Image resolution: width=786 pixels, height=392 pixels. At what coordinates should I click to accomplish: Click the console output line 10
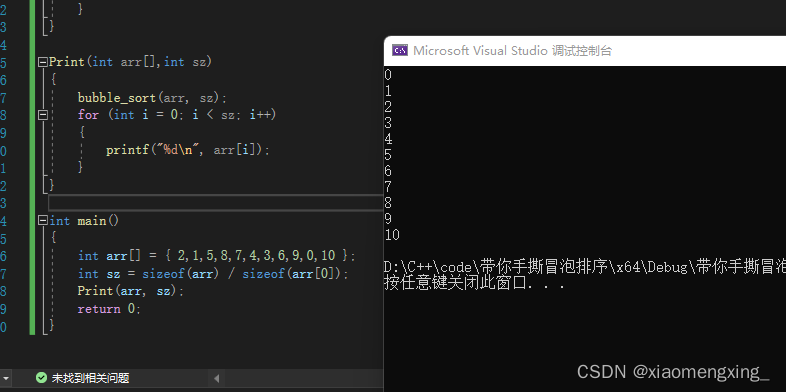[x=392, y=235]
